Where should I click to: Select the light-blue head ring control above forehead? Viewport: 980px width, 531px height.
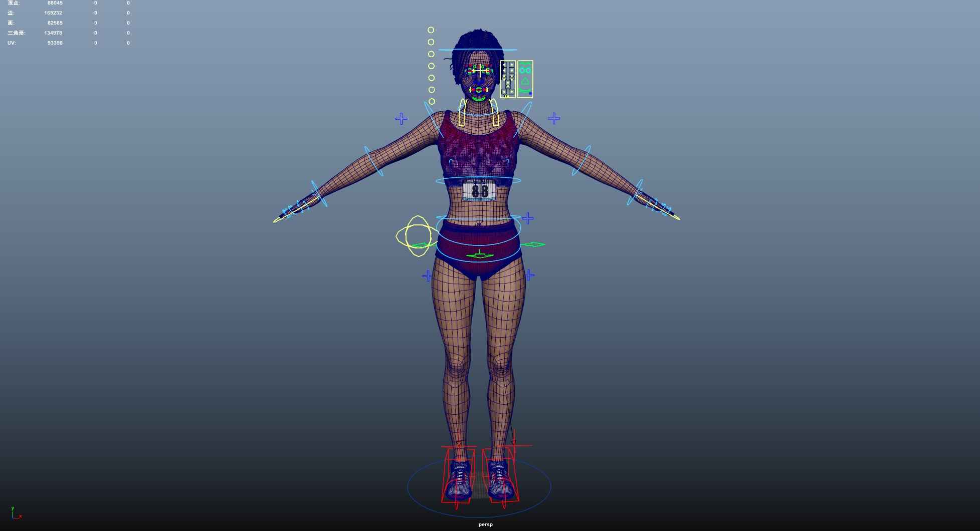[x=478, y=50]
